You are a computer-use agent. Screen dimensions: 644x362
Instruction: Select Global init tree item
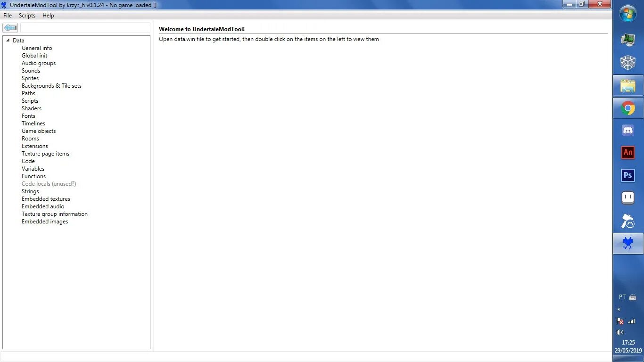[x=34, y=56]
